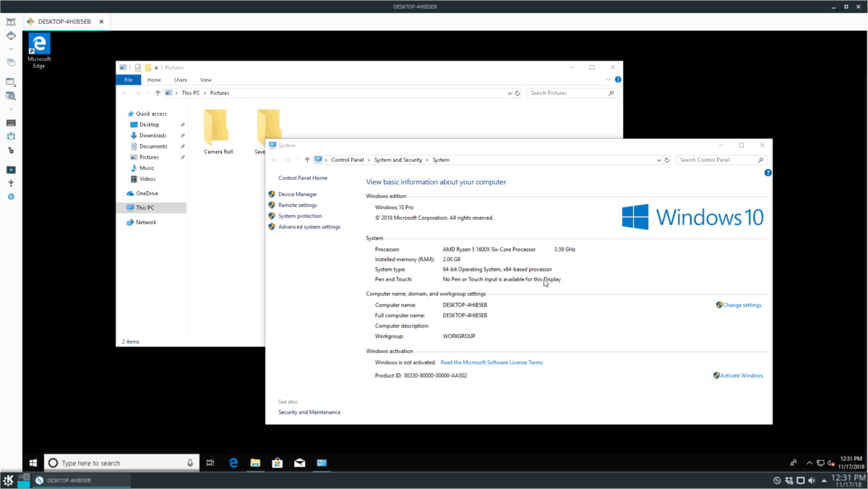Select This PC in navigation pane

(145, 208)
